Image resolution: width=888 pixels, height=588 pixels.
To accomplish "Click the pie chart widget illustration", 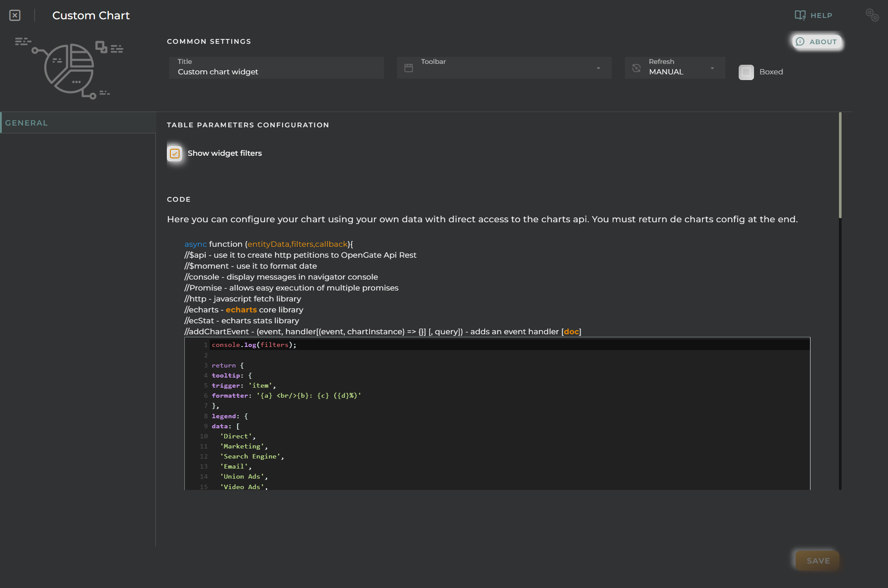I will [69, 69].
